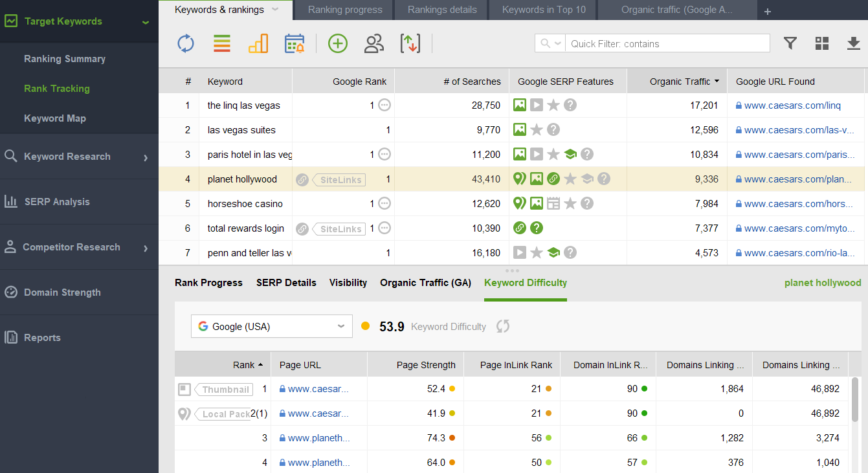Switch to the Ranking progress tab

coord(345,10)
